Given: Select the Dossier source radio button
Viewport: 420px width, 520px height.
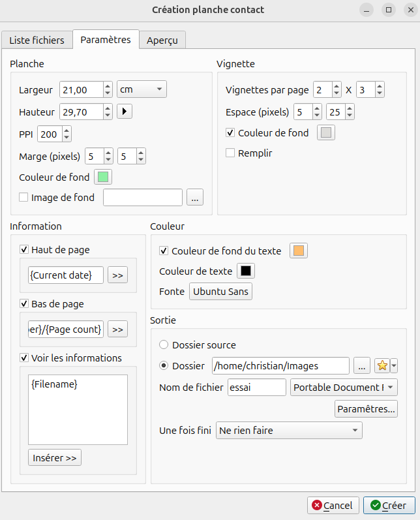Looking at the screenshot, I should coord(164,344).
